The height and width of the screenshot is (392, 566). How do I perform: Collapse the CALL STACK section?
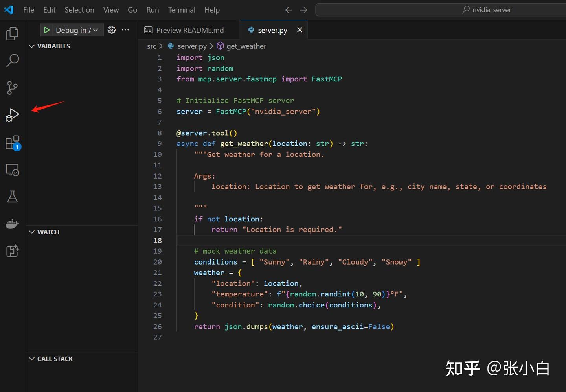tap(82, 359)
